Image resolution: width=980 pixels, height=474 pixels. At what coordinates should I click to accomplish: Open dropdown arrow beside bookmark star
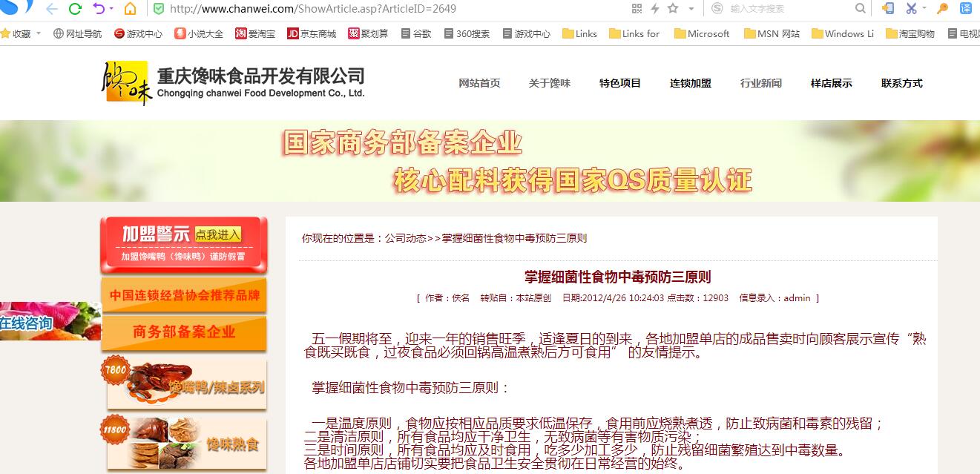pyautogui.click(x=691, y=9)
